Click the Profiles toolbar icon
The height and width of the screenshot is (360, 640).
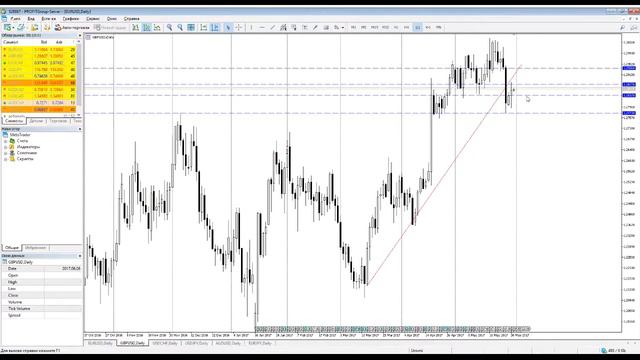click(20, 27)
